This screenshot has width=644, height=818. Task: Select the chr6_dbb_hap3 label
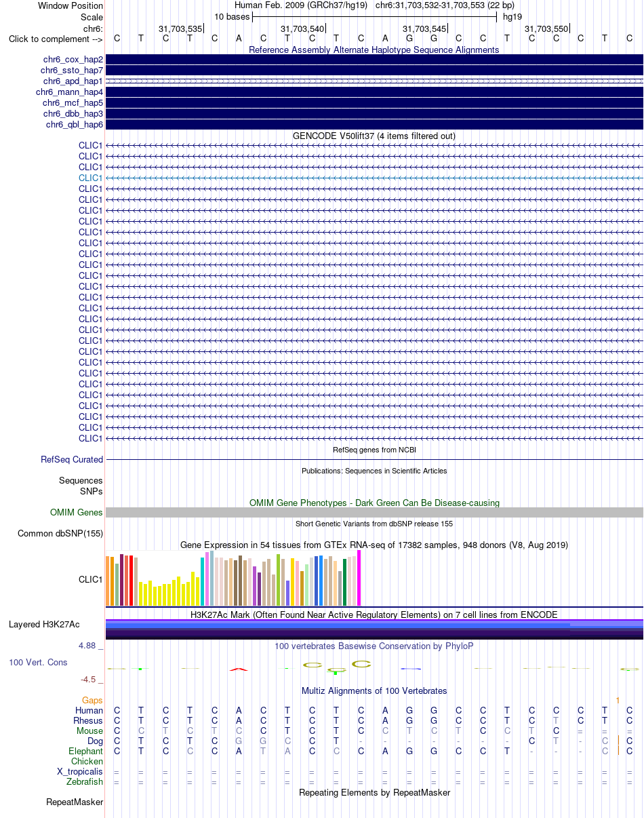point(73,114)
